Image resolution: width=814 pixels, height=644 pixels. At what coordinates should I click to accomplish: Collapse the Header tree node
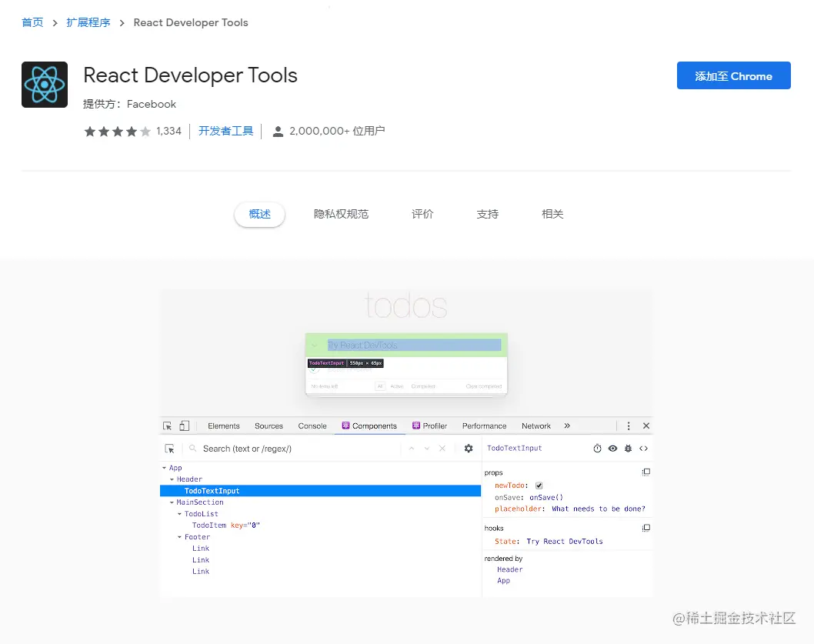point(172,479)
